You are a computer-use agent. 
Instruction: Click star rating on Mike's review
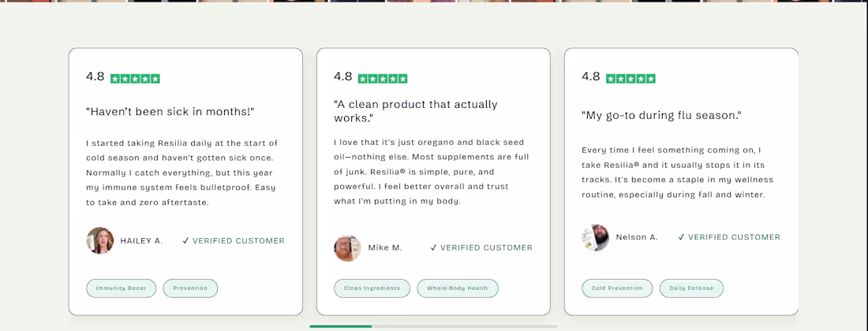click(x=383, y=79)
